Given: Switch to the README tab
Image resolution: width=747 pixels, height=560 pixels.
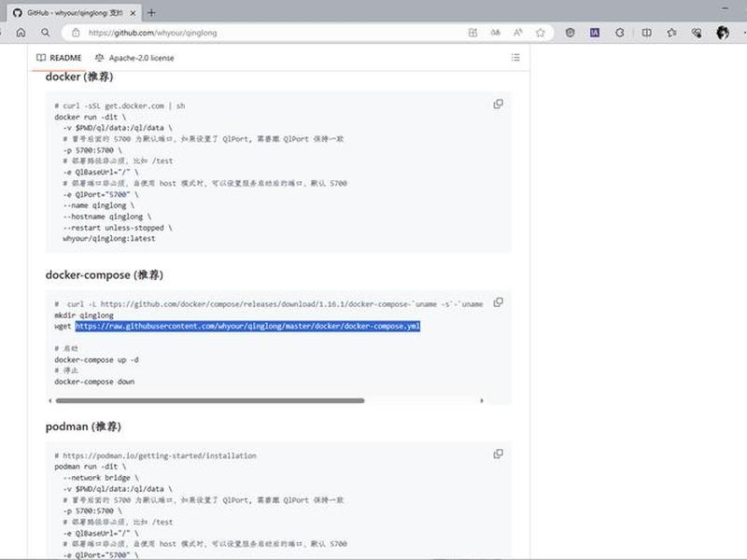Looking at the screenshot, I should pyautogui.click(x=59, y=58).
